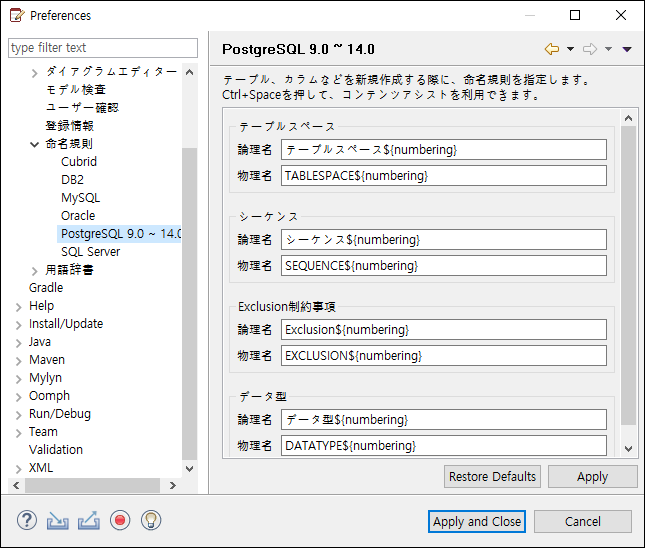Select the Oracle naming rule item
The height and width of the screenshot is (548, 645).
coord(78,216)
